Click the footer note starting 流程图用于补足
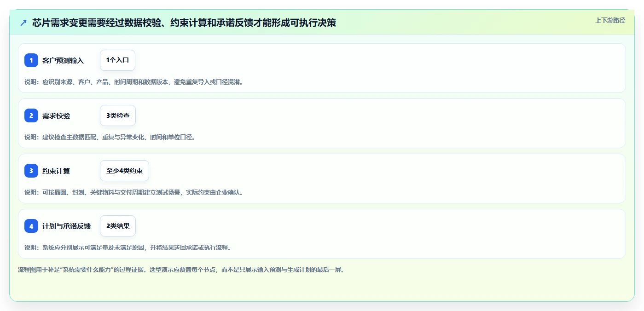This screenshot has height=311, width=644. click(181, 270)
